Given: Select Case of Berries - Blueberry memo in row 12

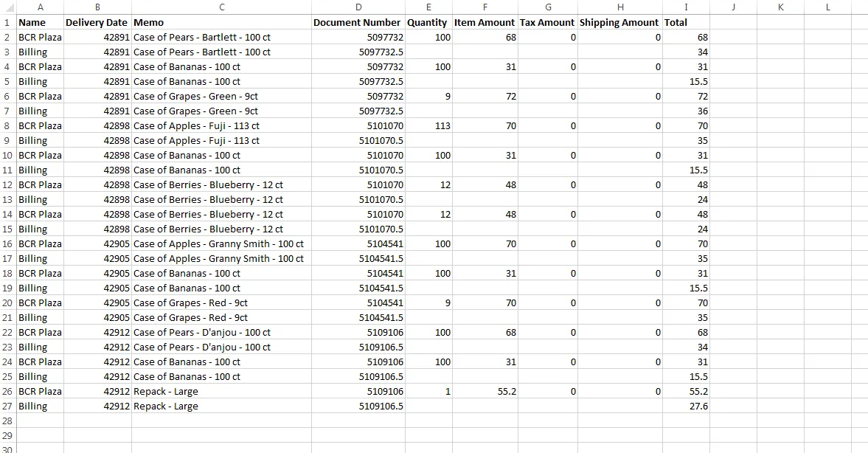Looking at the screenshot, I should (x=221, y=185).
